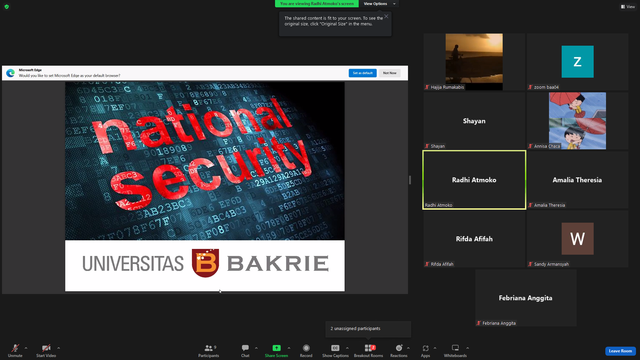Select the Shayan participant tile

tap(474, 120)
